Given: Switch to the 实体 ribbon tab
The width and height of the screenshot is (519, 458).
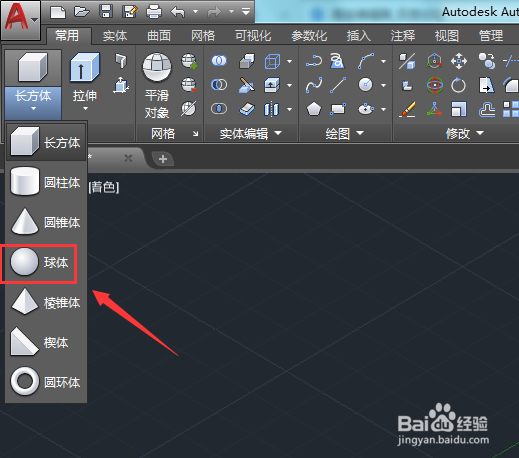Looking at the screenshot, I should click(x=115, y=36).
